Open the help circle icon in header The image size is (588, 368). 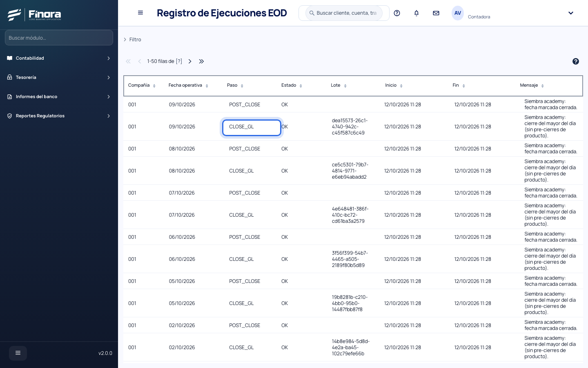(397, 13)
